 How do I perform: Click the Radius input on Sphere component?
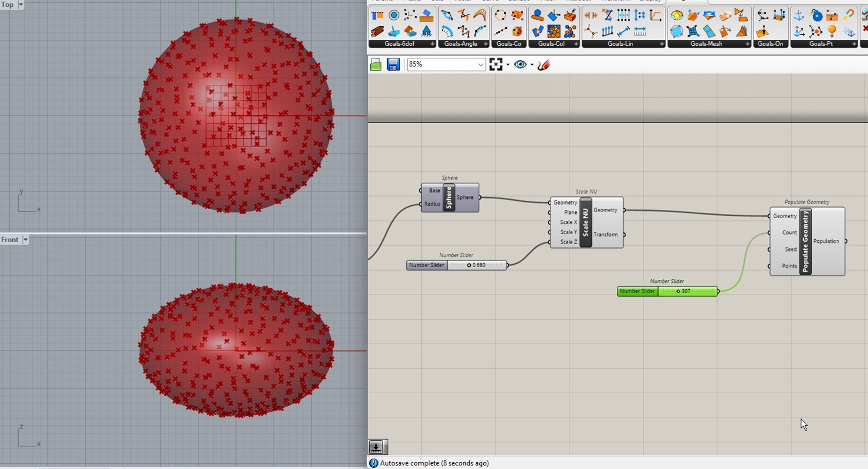point(432,204)
